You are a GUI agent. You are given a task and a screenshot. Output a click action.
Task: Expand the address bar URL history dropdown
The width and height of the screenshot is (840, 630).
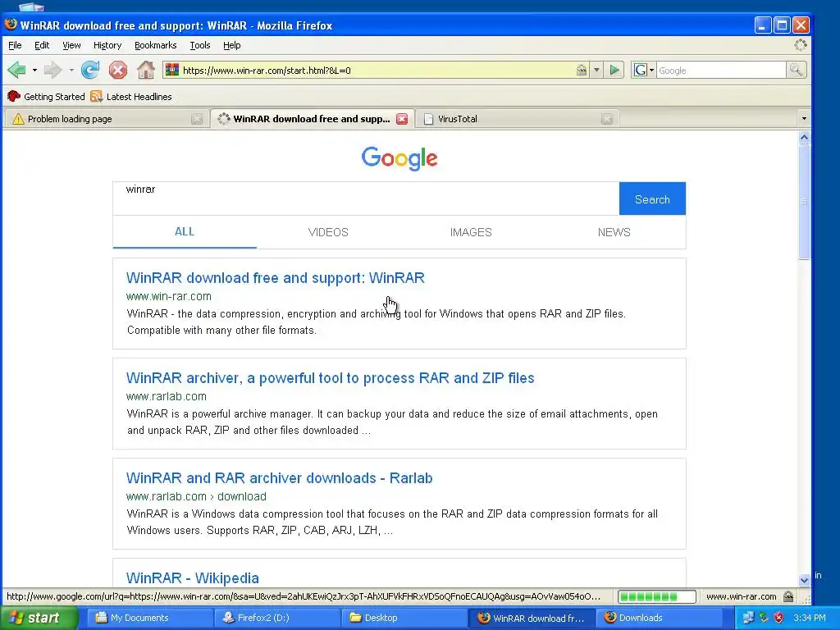596,71
